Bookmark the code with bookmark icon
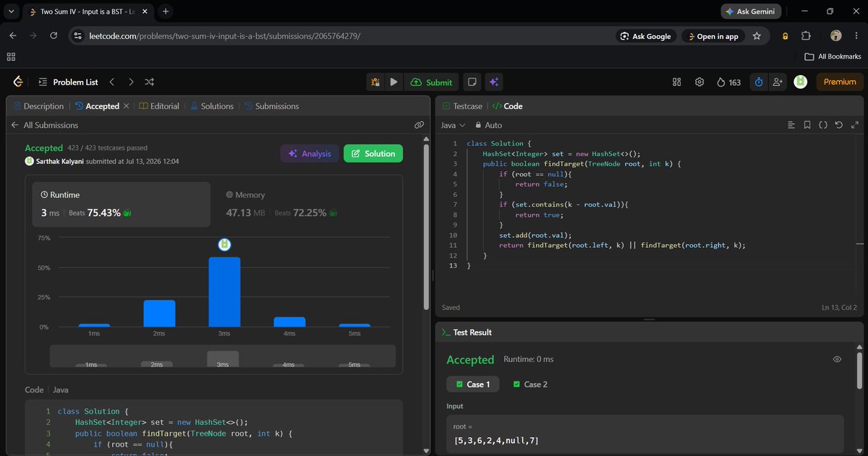Screen dimensions: 868x456 [807, 125]
